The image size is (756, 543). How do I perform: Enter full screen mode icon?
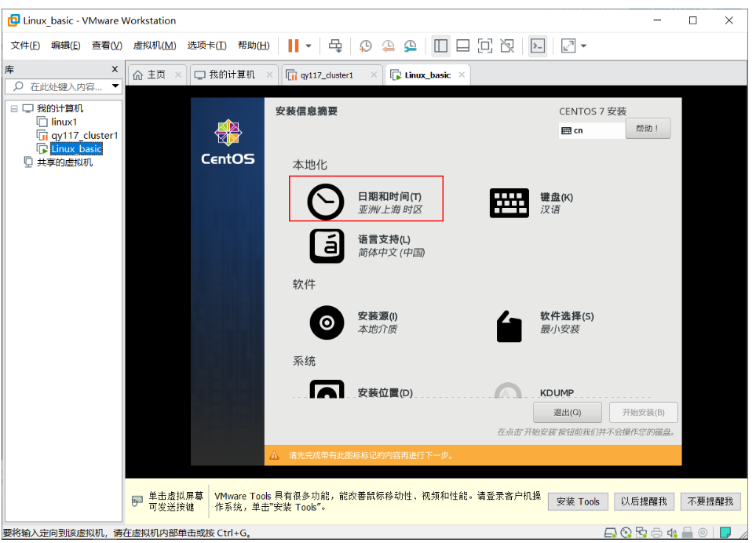485,46
